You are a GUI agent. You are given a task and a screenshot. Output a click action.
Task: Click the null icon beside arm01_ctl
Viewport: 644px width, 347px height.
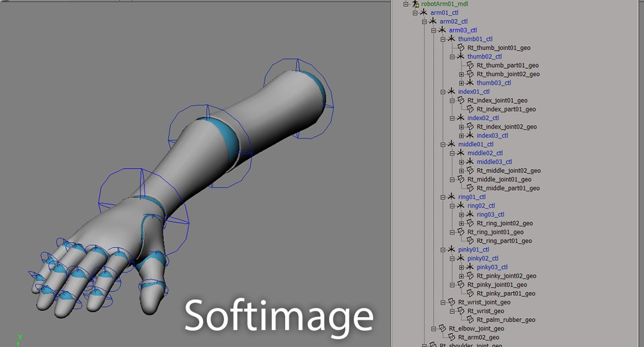pyautogui.click(x=424, y=12)
